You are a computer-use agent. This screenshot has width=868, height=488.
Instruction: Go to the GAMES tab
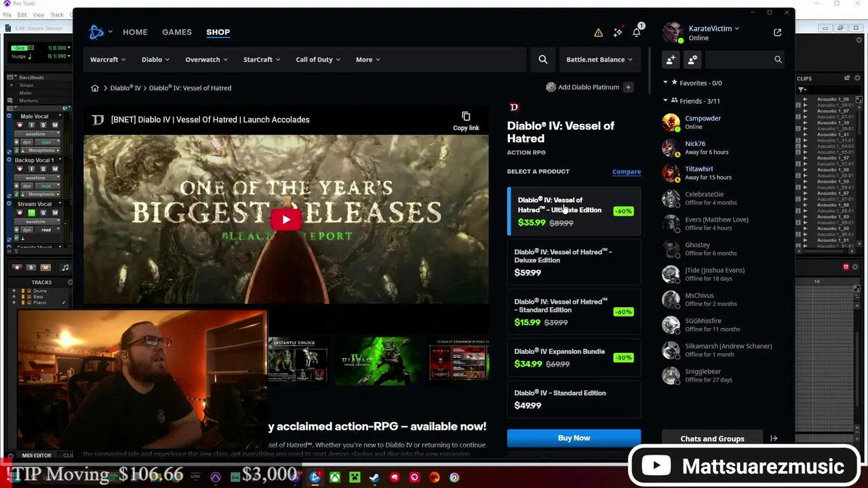tap(177, 32)
